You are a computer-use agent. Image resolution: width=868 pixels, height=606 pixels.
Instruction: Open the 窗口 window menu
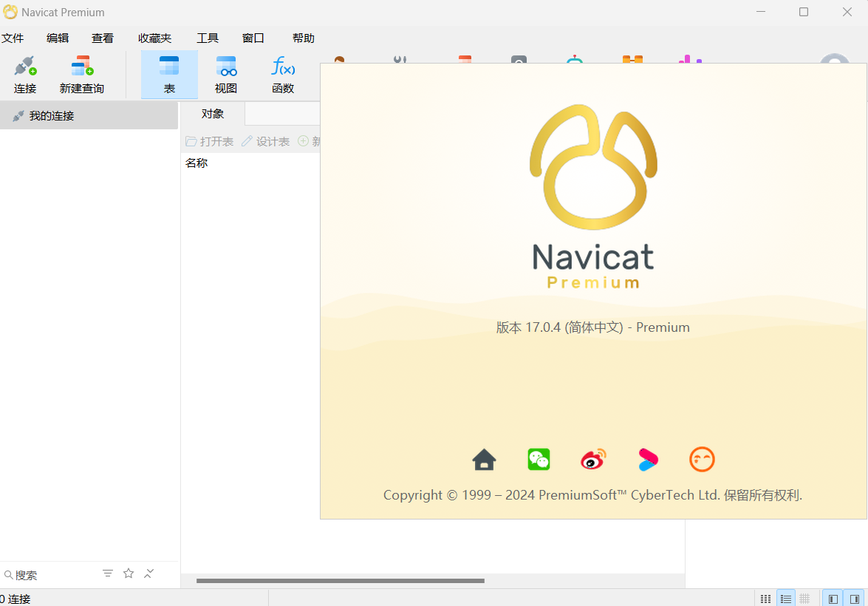click(253, 38)
